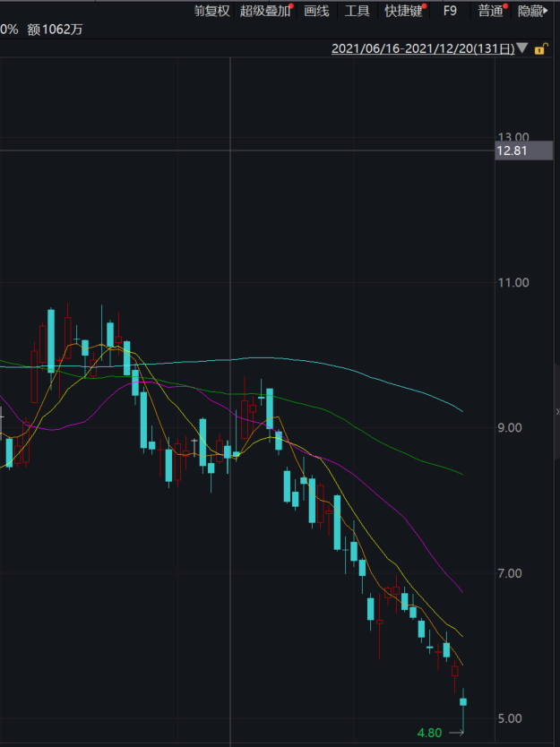Switch the 普通 chart mode

tap(491, 11)
